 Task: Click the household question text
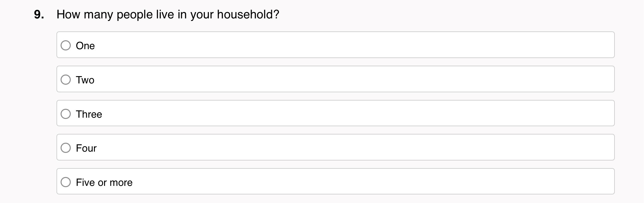pyautogui.click(x=168, y=15)
